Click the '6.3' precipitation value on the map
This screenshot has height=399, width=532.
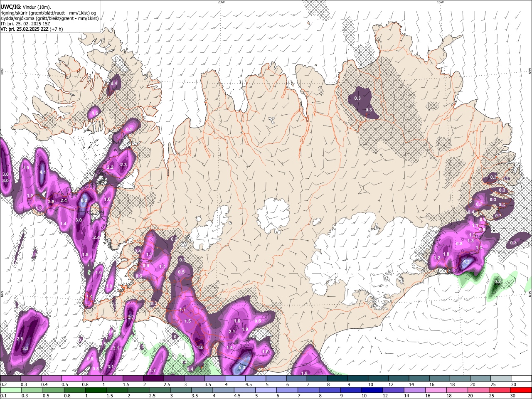tap(242, 368)
